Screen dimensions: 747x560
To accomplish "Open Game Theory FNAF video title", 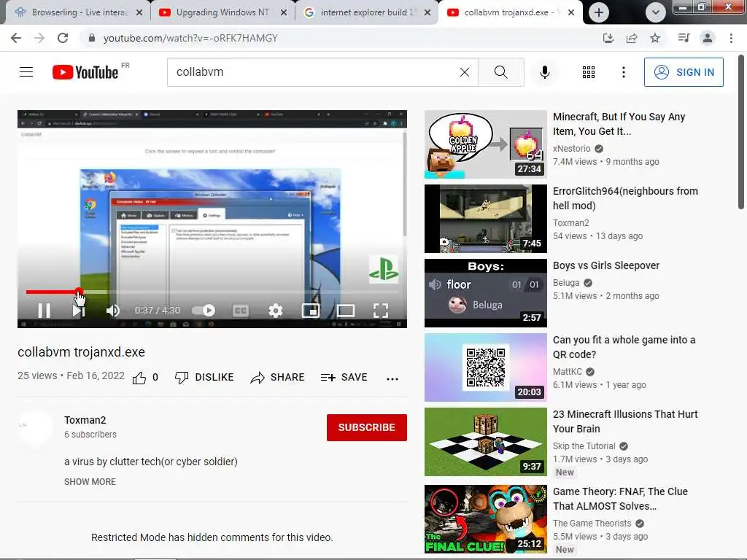I will tap(620, 499).
